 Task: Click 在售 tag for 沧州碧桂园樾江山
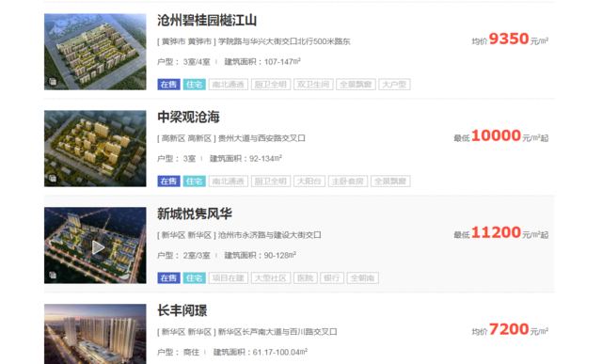click(x=168, y=85)
